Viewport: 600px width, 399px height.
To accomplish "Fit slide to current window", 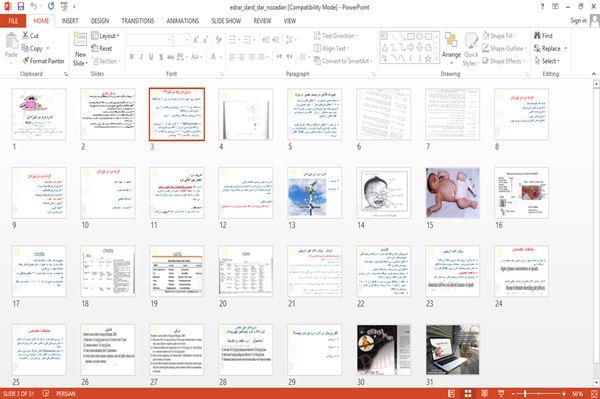I will (593, 393).
